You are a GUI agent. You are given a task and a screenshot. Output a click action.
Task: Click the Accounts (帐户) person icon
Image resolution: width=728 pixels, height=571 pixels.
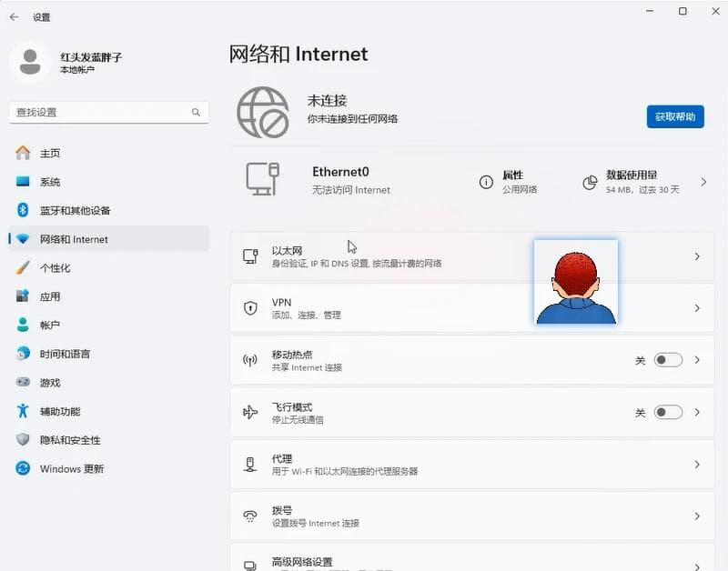point(23,325)
